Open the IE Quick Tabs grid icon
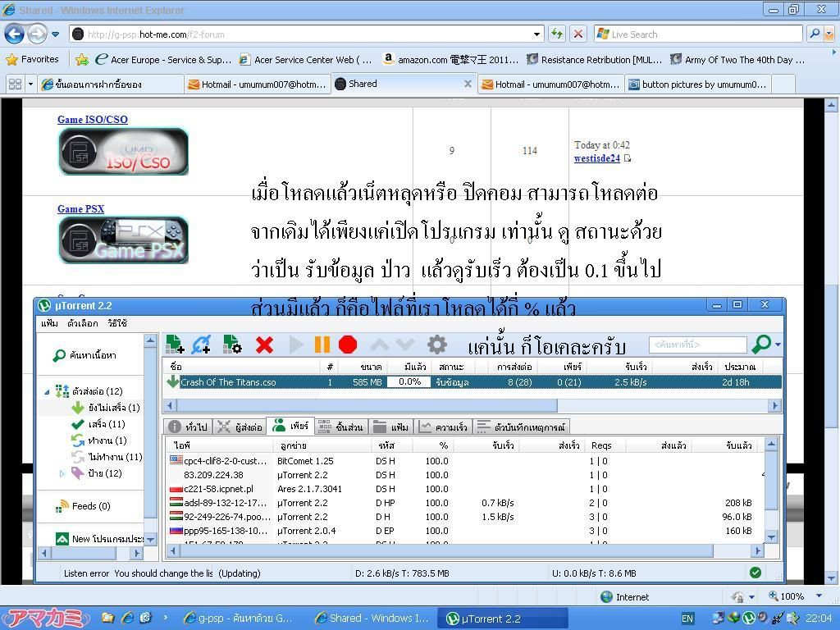840x630 pixels. click(15, 84)
